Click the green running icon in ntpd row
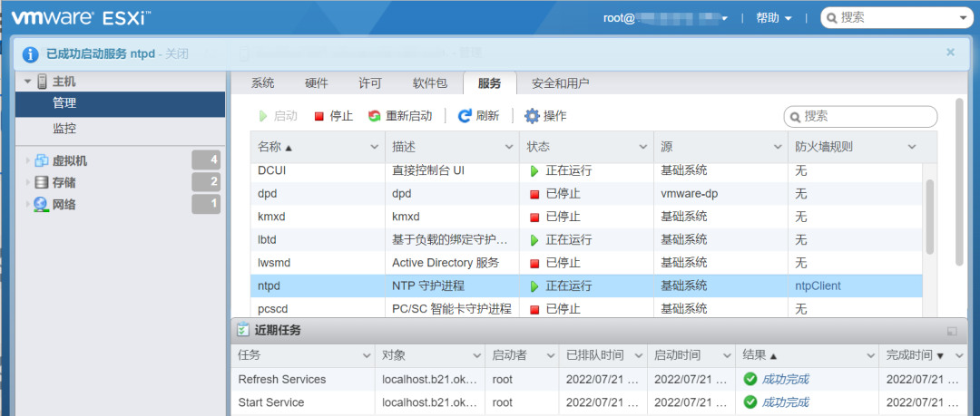980x416 pixels. tap(534, 286)
